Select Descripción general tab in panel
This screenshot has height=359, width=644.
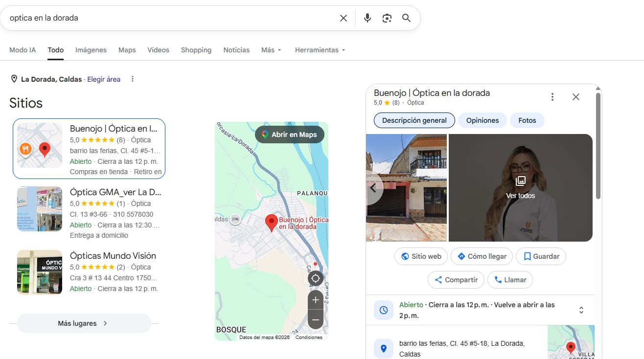(x=414, y=120)
